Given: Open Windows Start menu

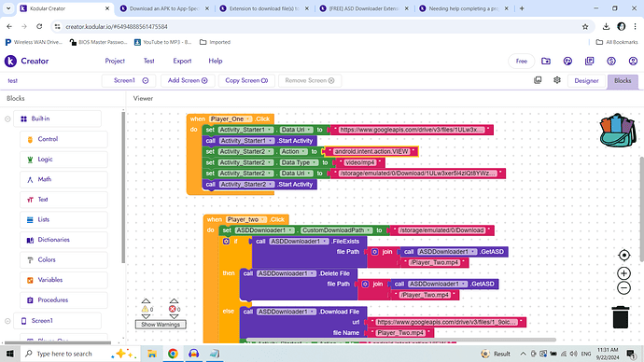Looking at the screenshot, I should (9, 354).
